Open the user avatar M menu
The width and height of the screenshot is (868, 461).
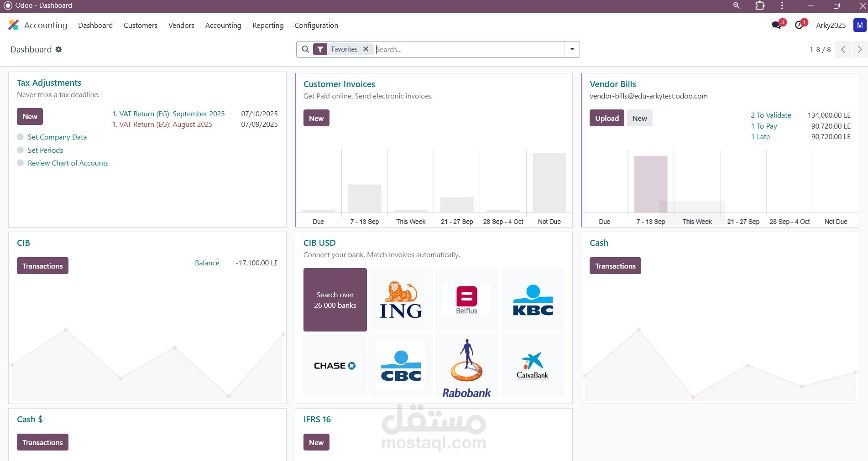tap(859, 25)
